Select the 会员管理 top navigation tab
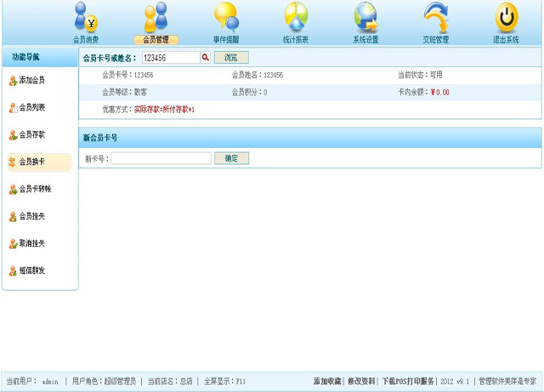Image resolution: width=544 pixels, height=392 pixels. coord(156,39)
